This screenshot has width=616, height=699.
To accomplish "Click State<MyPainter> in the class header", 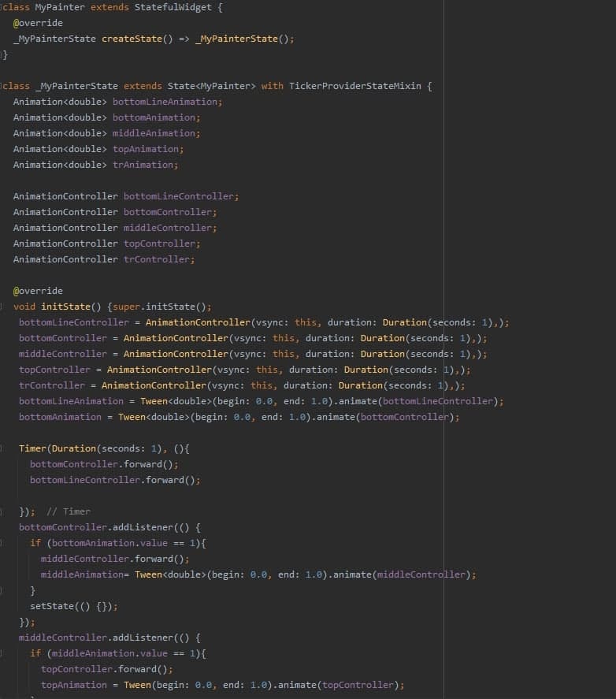I will coord(212,86).
